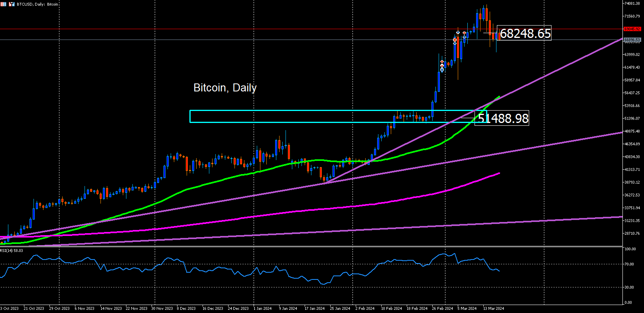This screenshot has width=644, height=313.
Task: Click the Depth of Market grid icon
Action: point(3,4)
